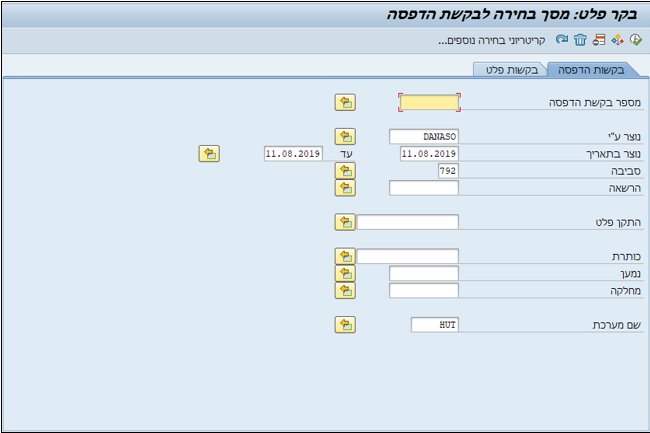Switch to the 'בקשות הדפסה' tab
The width and height of the screenshot is (650, 433).
click(x=591, y=70)
